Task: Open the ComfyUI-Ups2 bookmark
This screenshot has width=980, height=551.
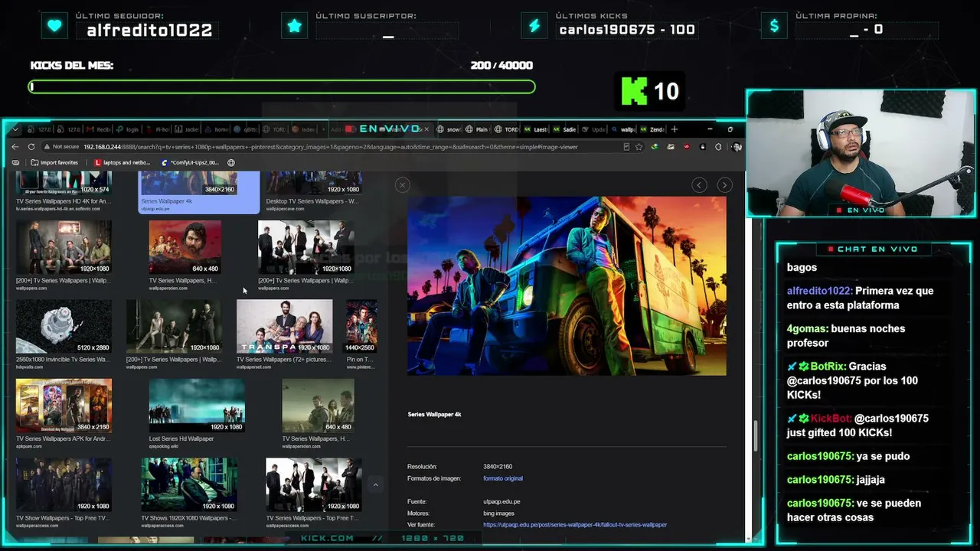Action: tap(190, 162)
